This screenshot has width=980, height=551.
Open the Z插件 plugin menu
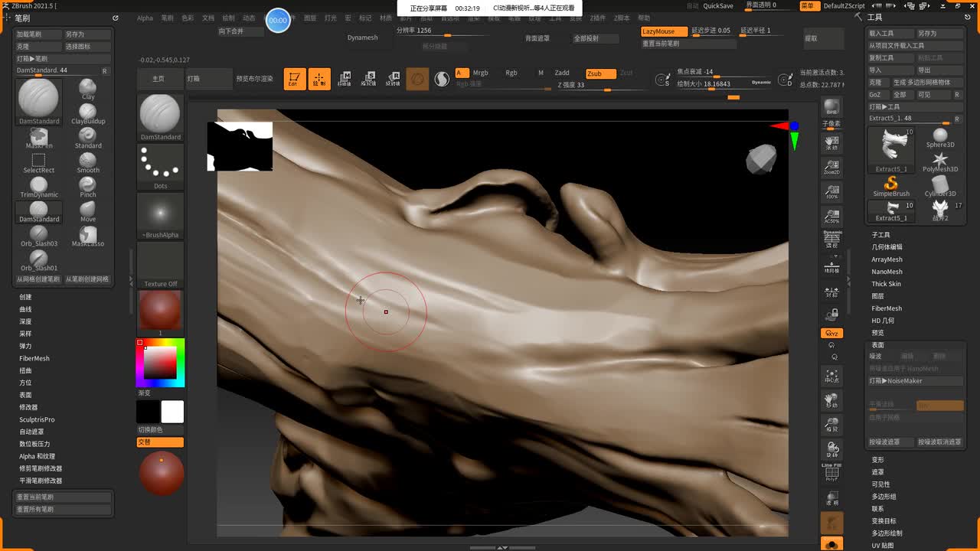[x=597, y=18]
